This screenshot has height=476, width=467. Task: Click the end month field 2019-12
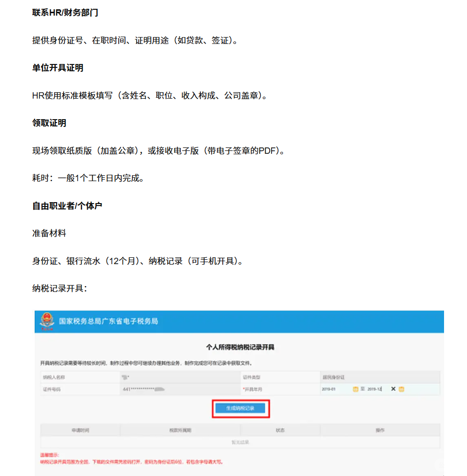374,389
